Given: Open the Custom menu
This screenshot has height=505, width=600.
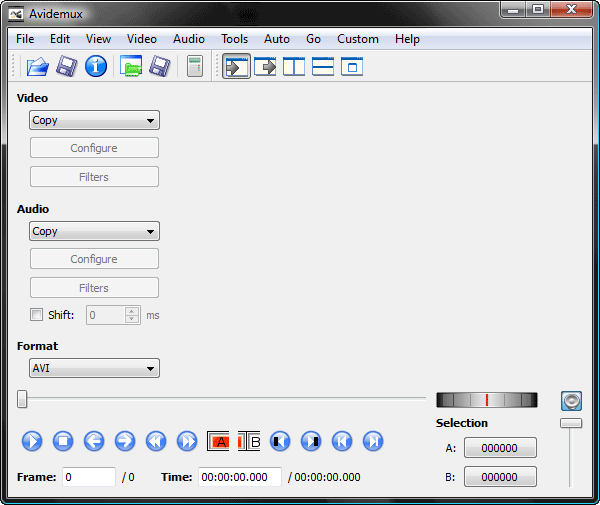Looking at the screenshot, I should [x=358, y=39].
